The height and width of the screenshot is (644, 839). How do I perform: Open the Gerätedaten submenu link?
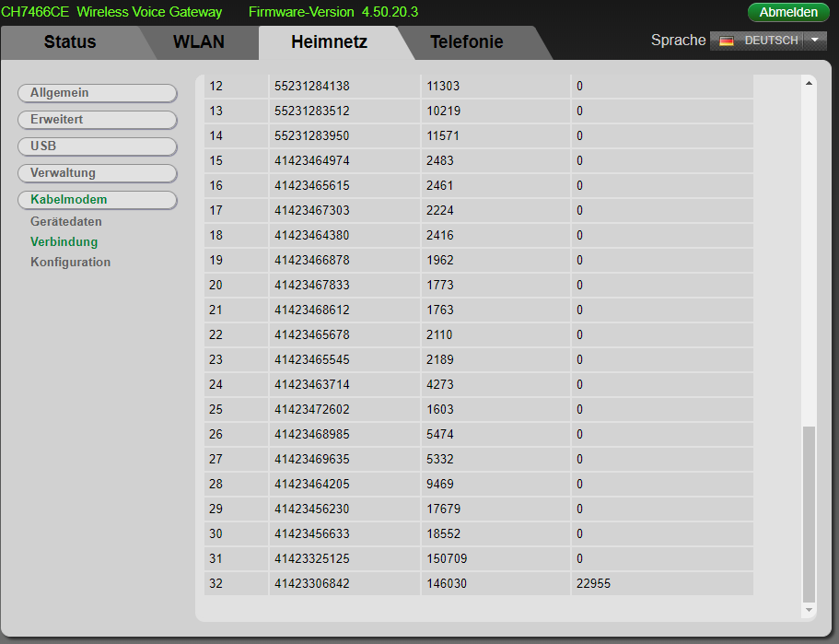65,221
